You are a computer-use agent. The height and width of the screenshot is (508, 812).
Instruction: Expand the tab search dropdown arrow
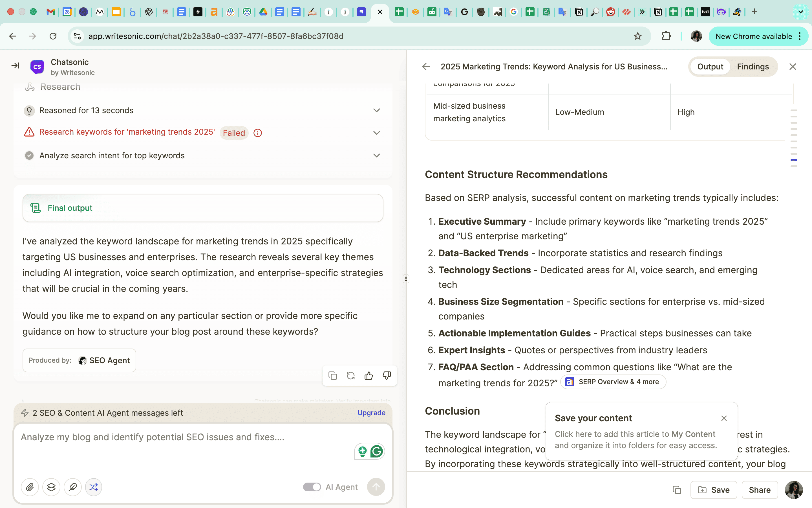pyautogui.click(x=801, y=12)
